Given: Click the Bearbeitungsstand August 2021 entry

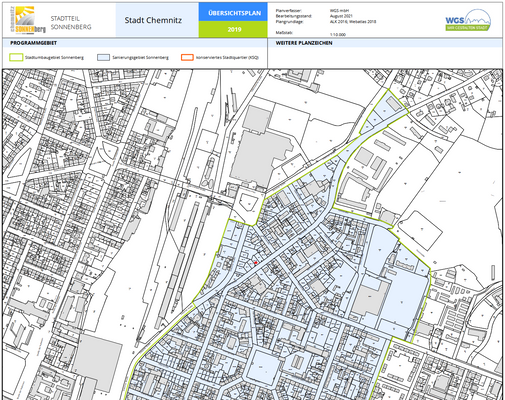Looking at the screenshot, I should [313, 16].
